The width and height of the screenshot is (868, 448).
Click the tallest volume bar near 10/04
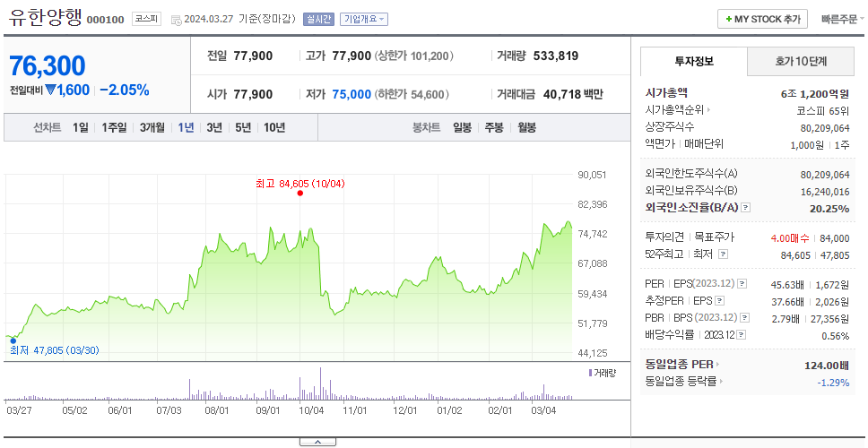[320, 383]
